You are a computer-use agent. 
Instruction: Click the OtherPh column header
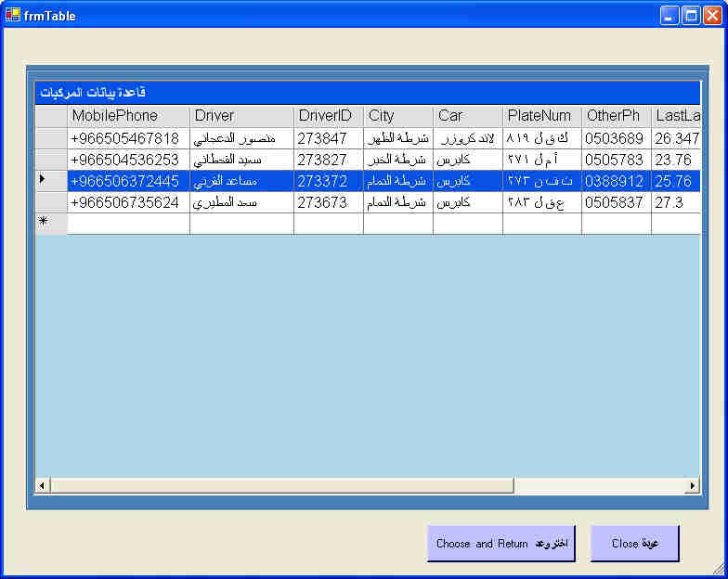pyautogui.click(x=616, y=116)
